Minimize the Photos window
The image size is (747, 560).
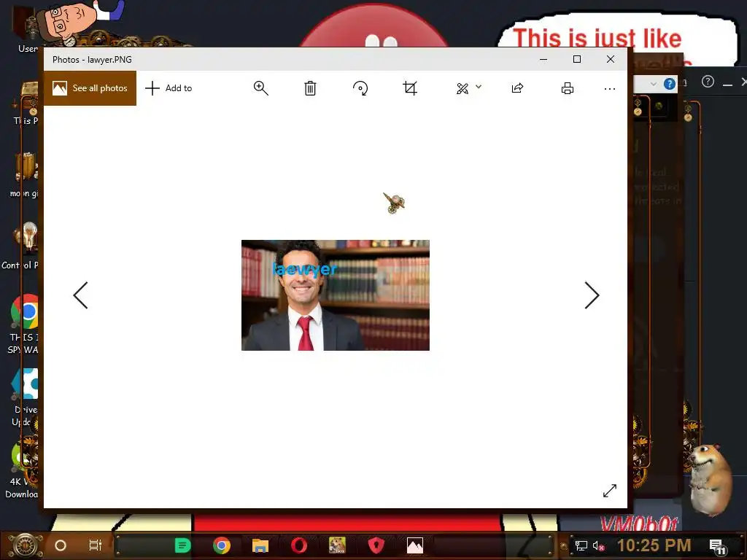(543, 60)
